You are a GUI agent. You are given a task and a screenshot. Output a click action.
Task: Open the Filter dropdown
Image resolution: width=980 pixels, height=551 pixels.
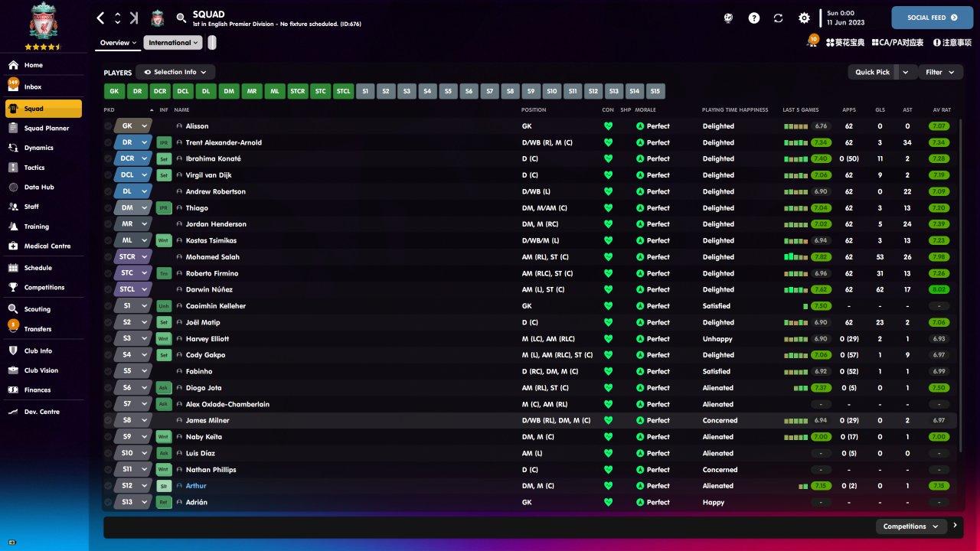click(941, 72)
